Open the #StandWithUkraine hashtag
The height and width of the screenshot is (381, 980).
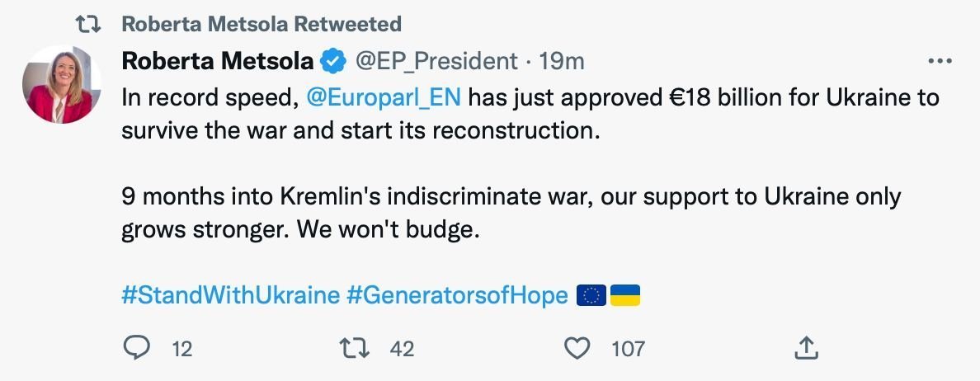tap(230, 295)
